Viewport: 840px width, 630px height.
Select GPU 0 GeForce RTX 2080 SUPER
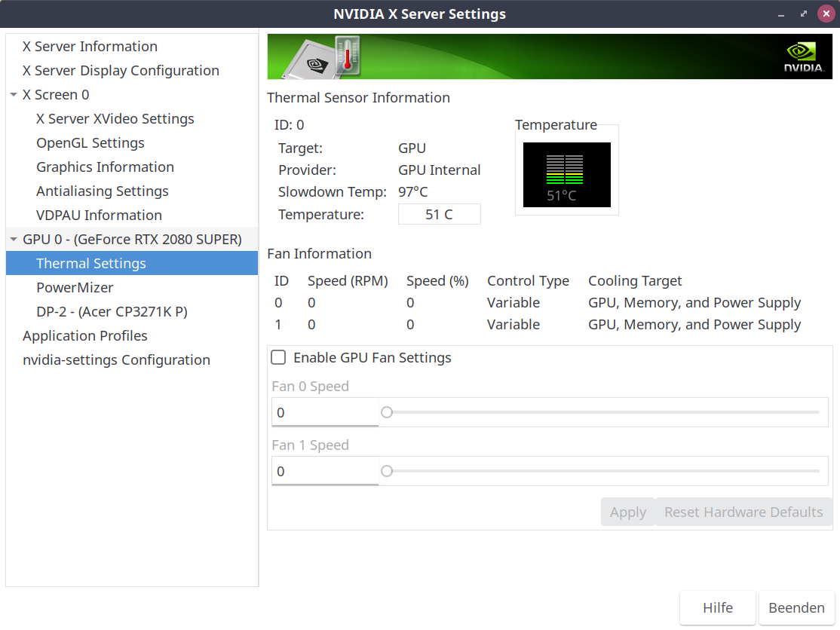[132, 239]
